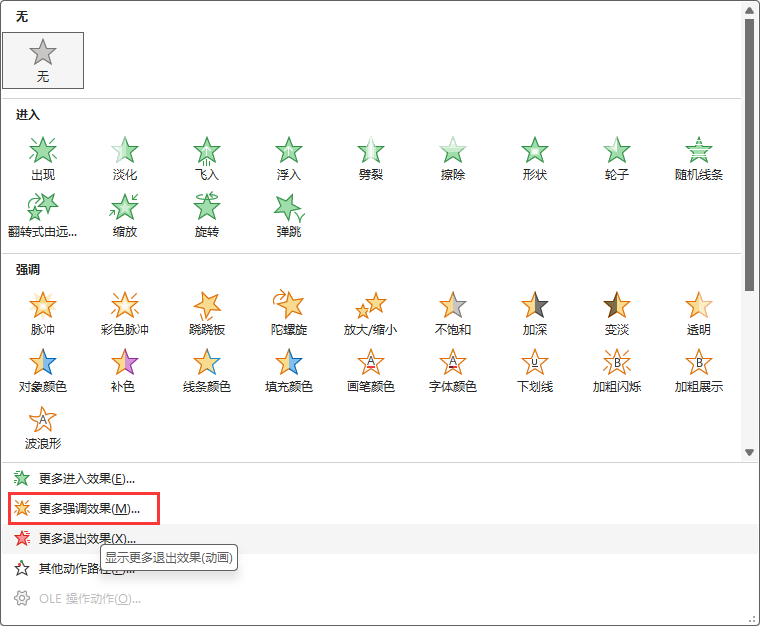Apply the 字体颜色 emphasis effect

[x=453, y=371]
